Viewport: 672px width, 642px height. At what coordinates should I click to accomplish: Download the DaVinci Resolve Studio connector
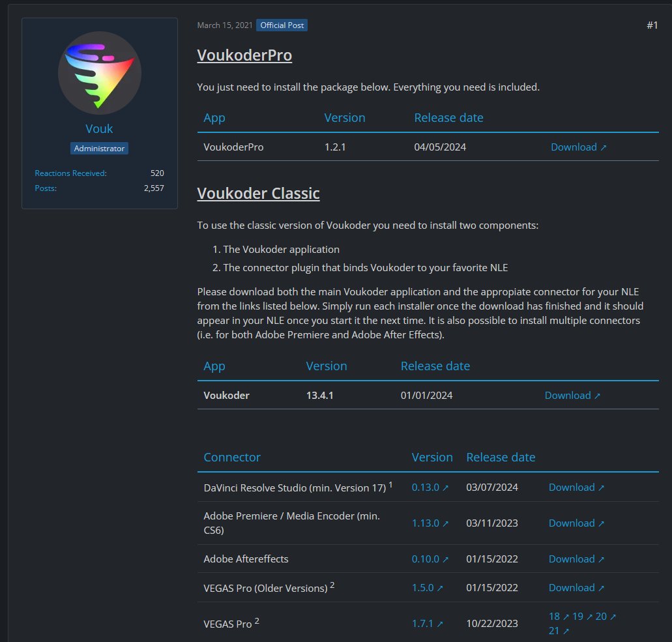click(x=576, y=488)
